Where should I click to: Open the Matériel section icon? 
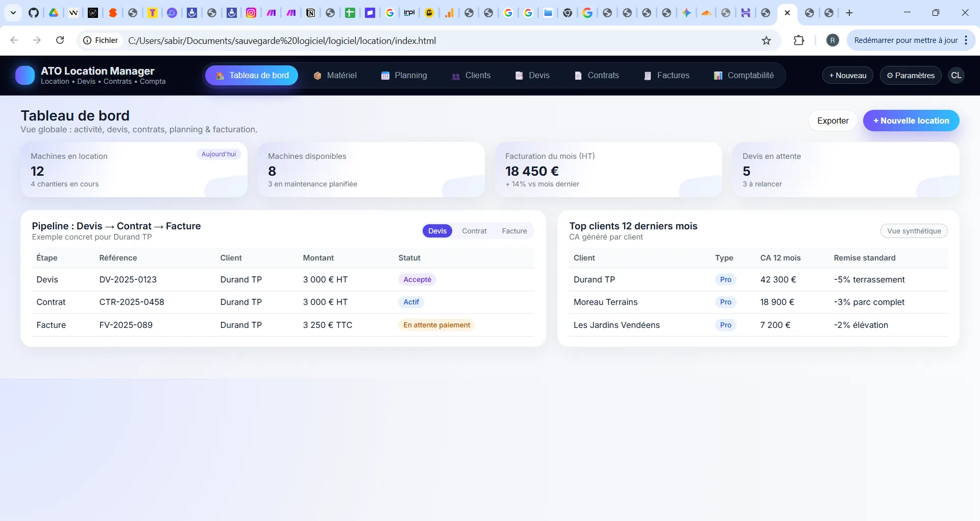coord(317,75)
